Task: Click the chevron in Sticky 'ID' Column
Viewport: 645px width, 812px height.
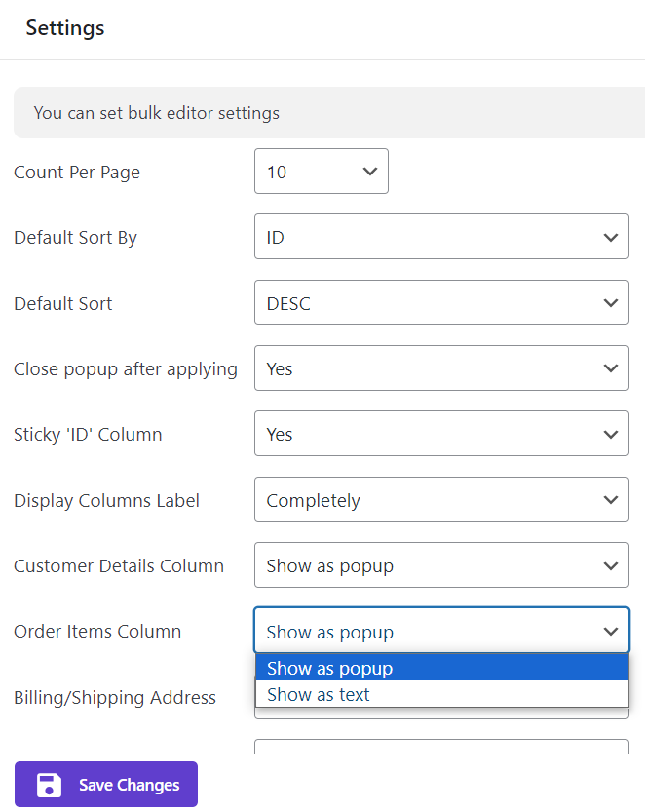Action: pos(611,434)
